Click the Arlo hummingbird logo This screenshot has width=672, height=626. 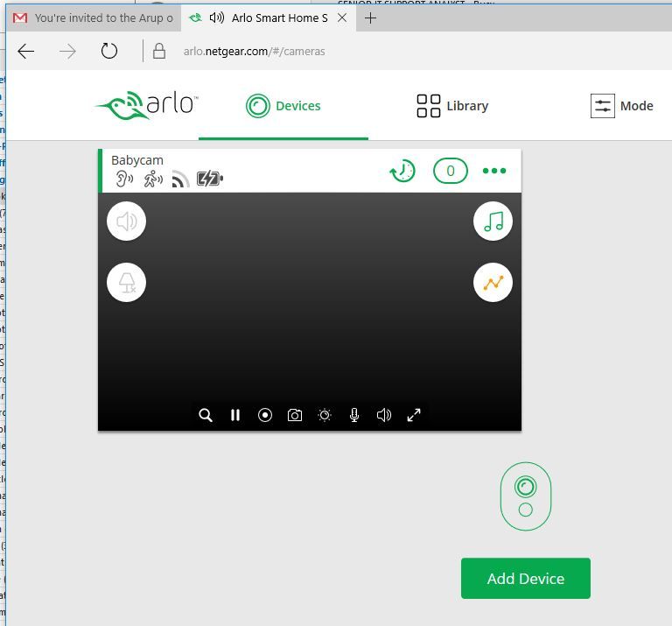click(x=146, y=105)
